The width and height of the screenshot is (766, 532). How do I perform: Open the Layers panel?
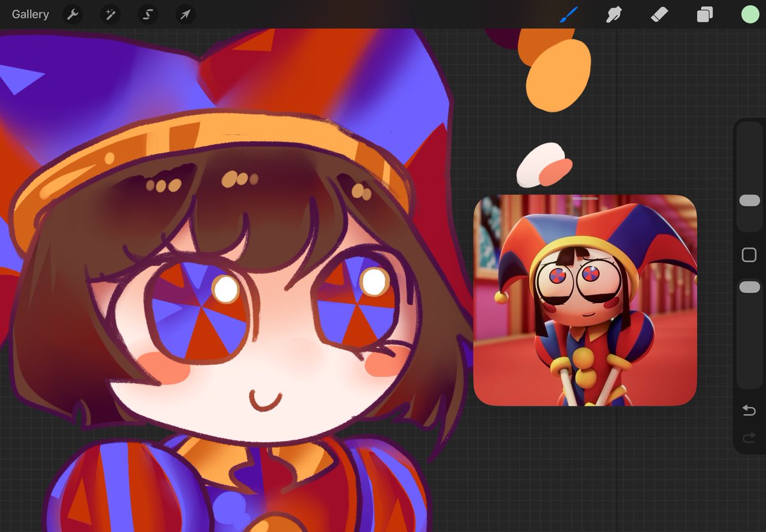pyautogui.click(x=705, y=14)
